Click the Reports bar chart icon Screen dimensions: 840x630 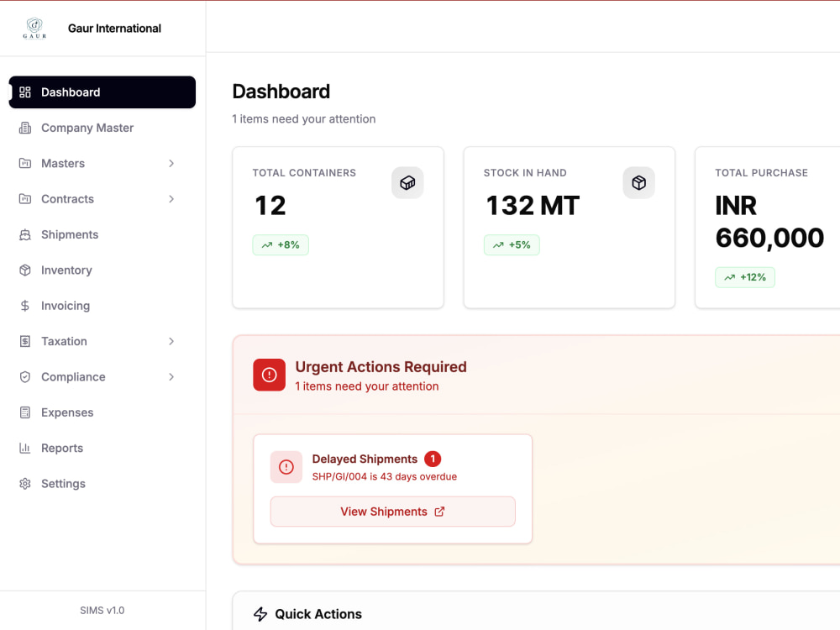(x=25, y=448)
